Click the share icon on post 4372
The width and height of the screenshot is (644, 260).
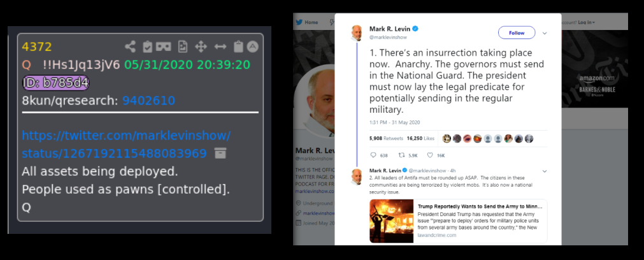[130, 47]
